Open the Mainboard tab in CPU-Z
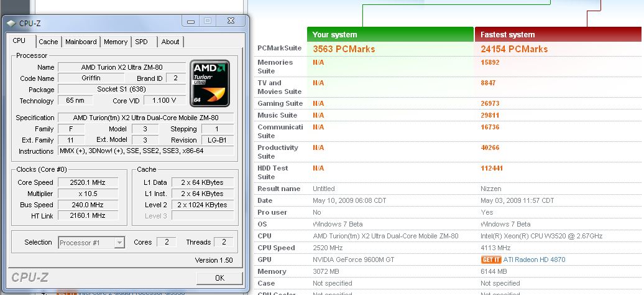 pyautogui.click(x=81, y=42)
